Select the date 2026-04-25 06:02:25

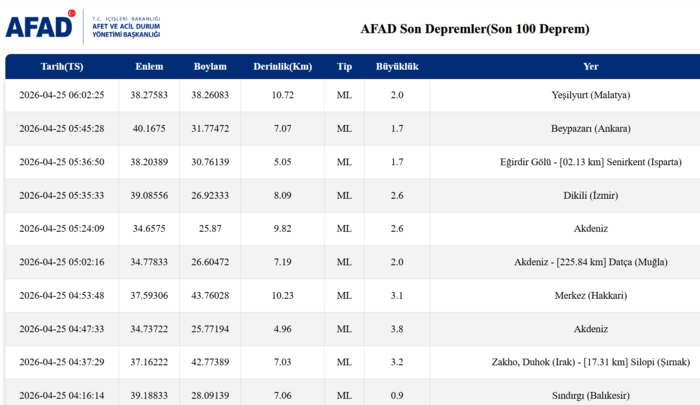point(62,95)
